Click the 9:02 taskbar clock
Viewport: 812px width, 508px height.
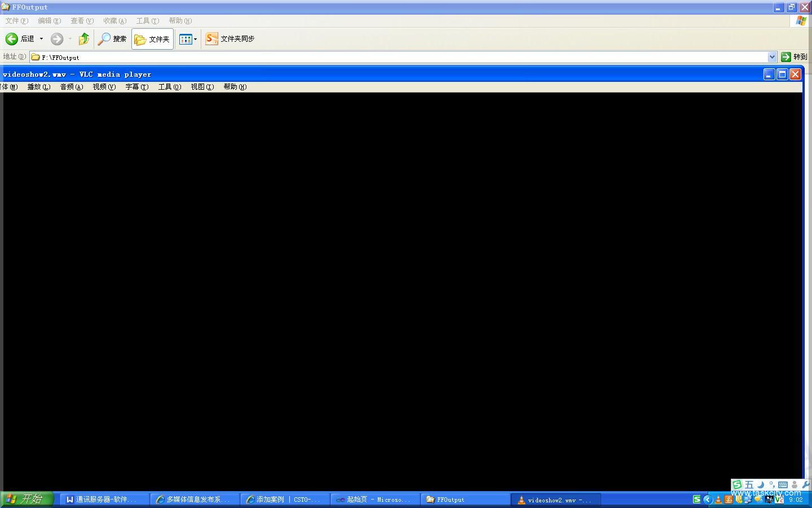click(x=796, y=500)
